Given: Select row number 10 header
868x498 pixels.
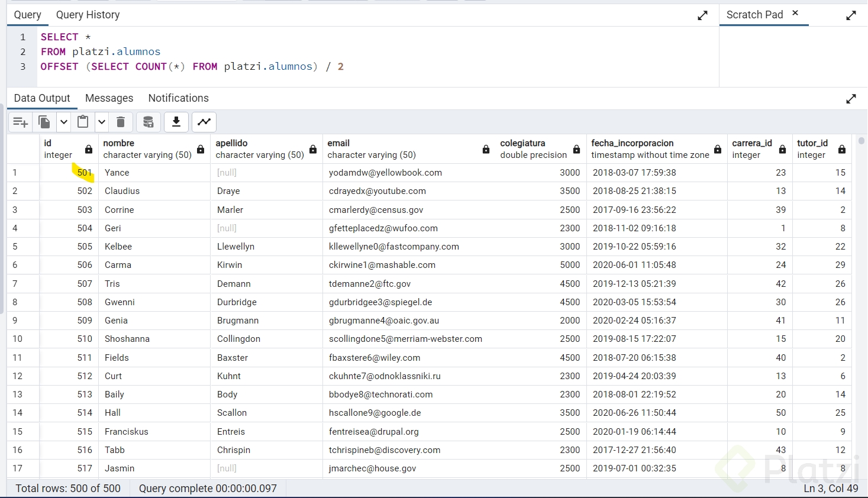Looking at the screenshot, I should coord(23,339).
